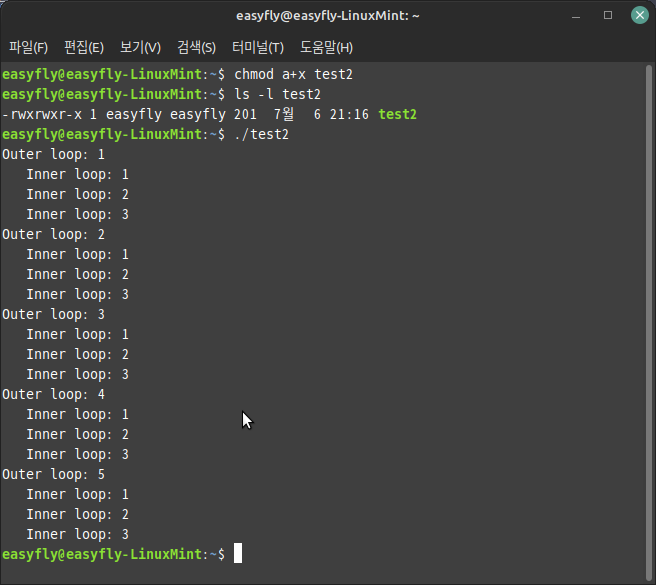Image resolution: width=656 pixels, height=585 pixels.
Task: Open the 보기(V) menu
Action: [140, 47]
